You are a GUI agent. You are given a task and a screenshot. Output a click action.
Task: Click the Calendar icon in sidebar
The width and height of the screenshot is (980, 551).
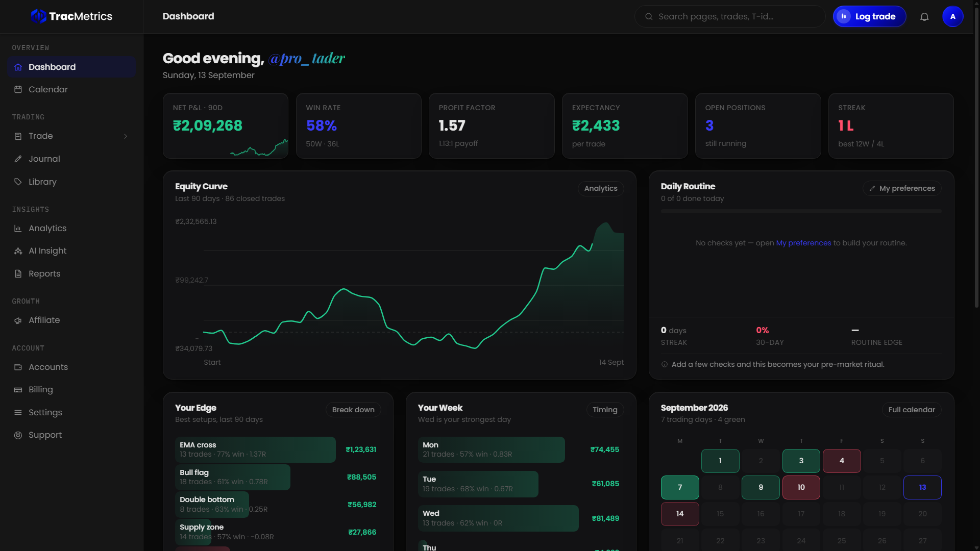18,89
